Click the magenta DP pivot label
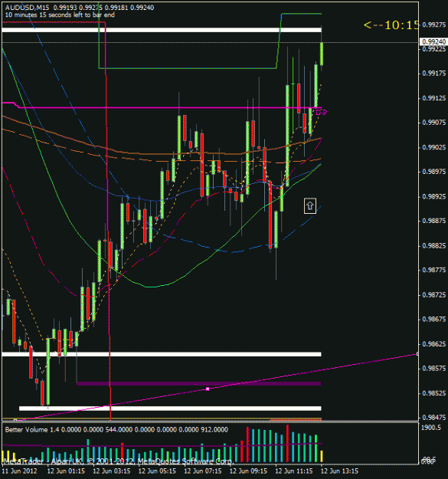This screenshot has height=479, width=448. (321, 113)
